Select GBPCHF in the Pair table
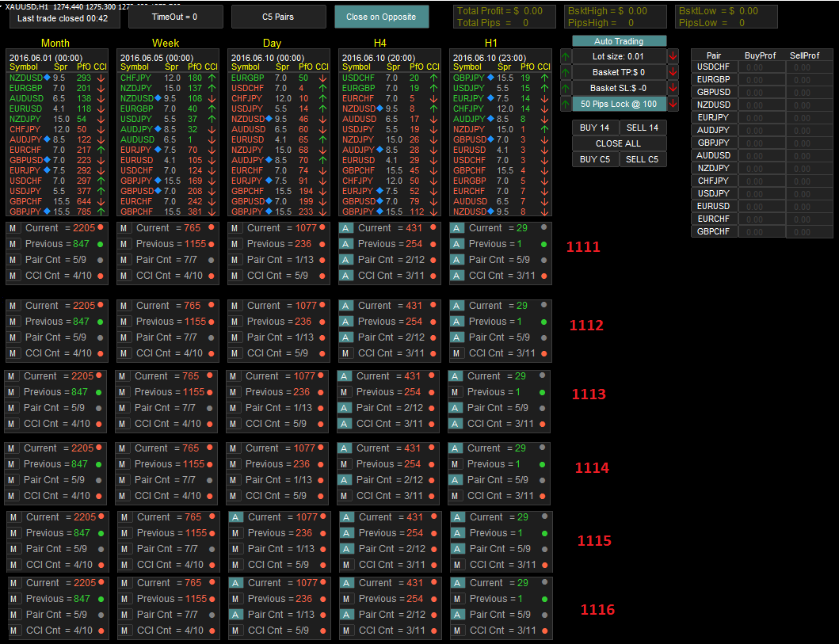This screenshot has width=839, height=644. click(715, 231)
